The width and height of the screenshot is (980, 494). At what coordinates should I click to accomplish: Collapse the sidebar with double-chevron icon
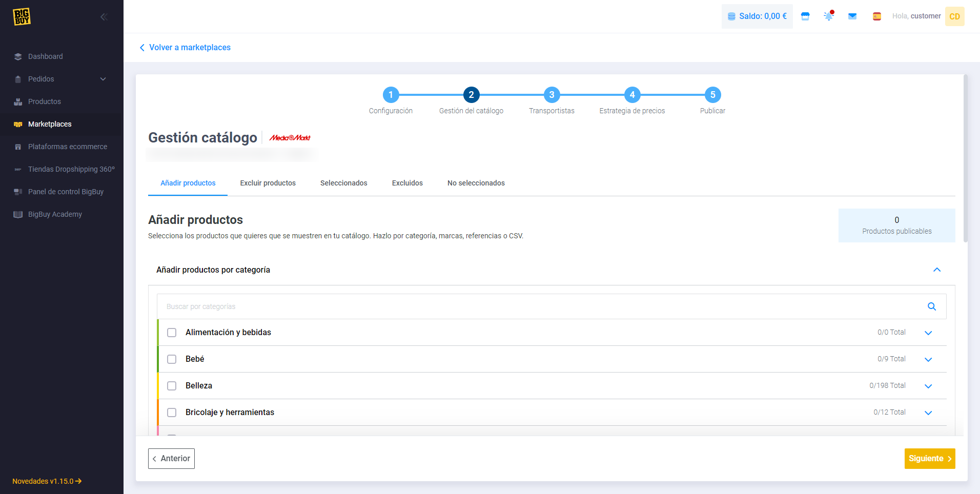pyautogui.click(x=104, y=17)
